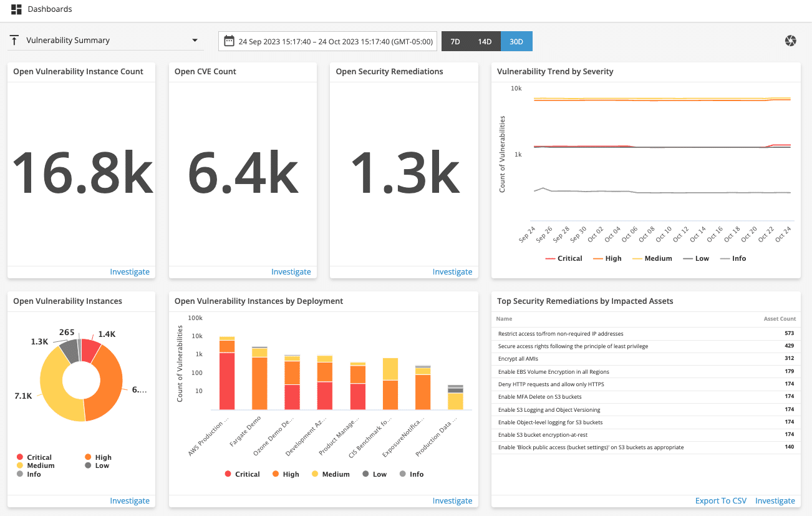Click the Fargate Demo bar
812x516 pixels.
[259, 378]
